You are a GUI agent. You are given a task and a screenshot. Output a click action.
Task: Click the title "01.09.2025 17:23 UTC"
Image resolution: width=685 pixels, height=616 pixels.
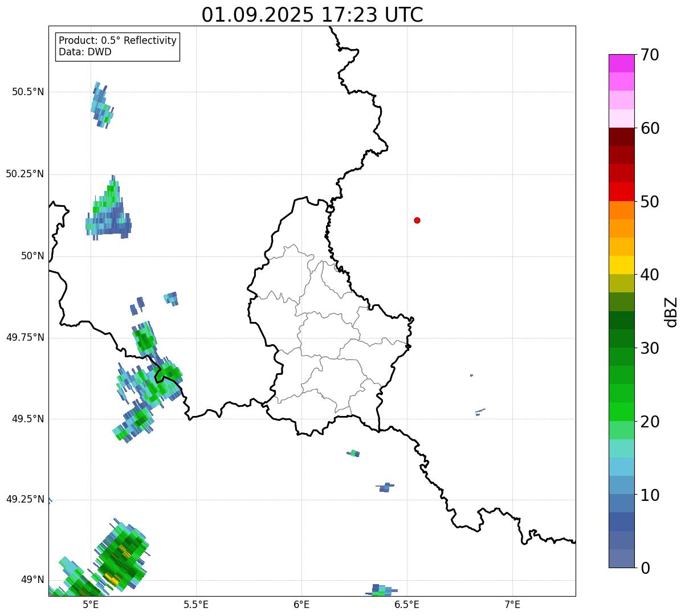point(312,15)
